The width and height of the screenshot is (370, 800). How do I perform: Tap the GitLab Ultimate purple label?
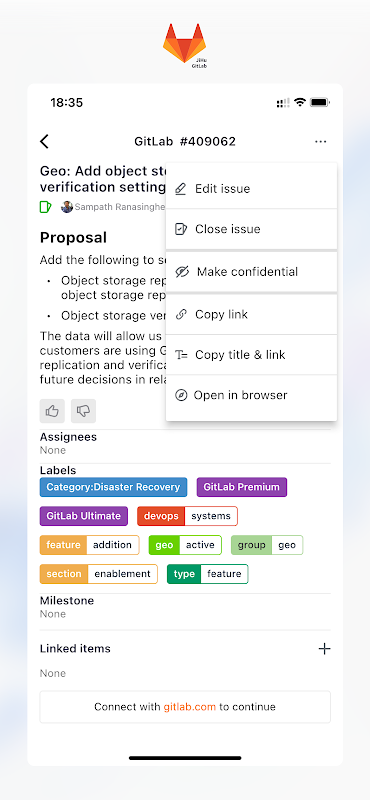(84, 516)
